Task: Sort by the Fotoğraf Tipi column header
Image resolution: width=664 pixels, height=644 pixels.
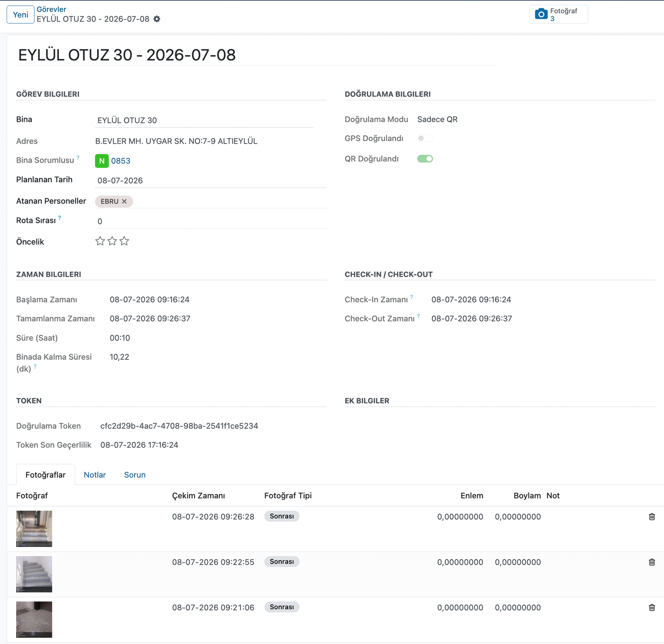Action: [288, 495]
